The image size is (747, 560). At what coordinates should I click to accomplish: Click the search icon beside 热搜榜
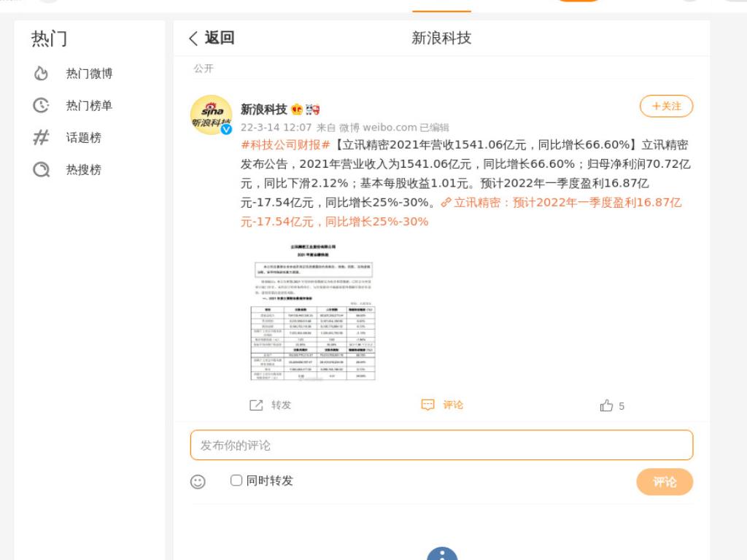41,169
